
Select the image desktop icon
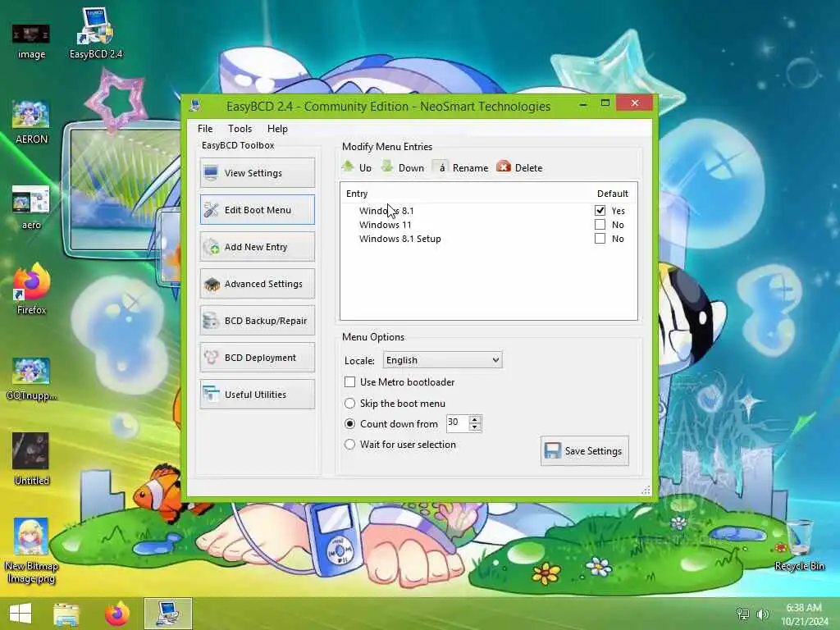pyautogui.click(x=31, y=42)
